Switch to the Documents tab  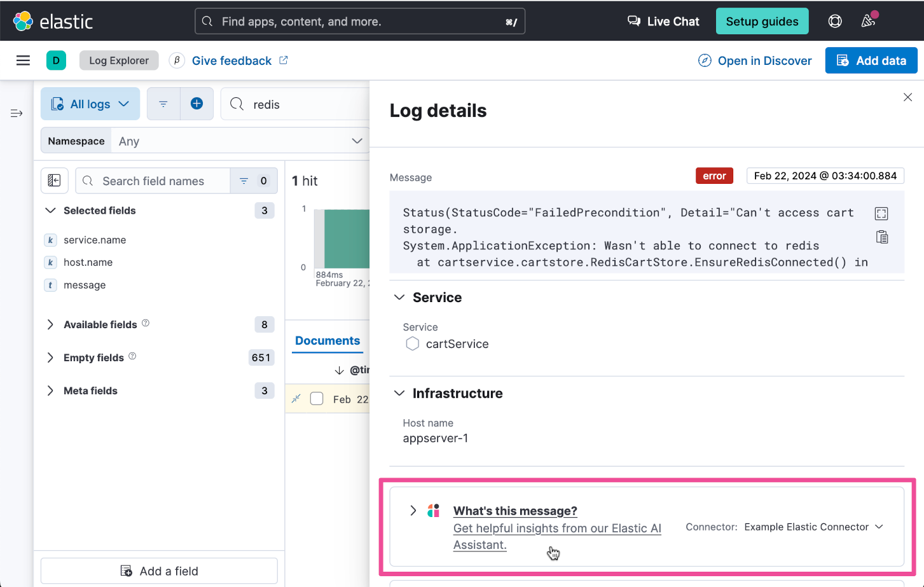click(x=328, y=341)
